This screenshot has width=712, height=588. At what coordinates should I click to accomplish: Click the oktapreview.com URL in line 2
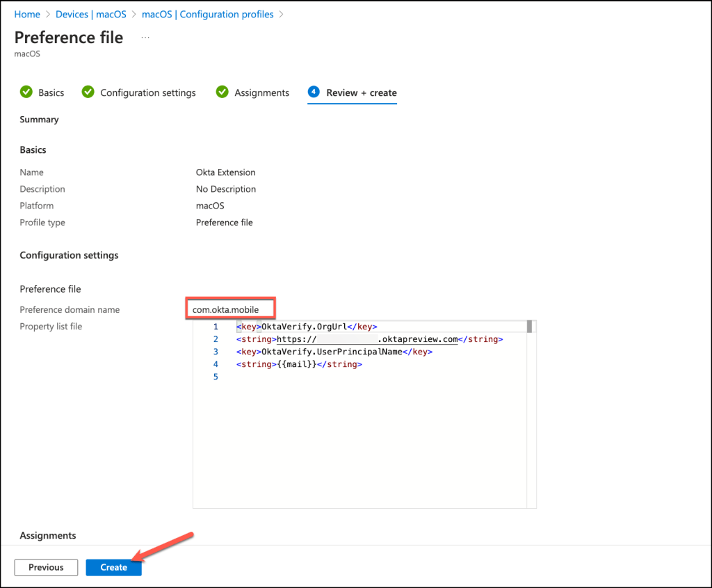pos(417,339)
